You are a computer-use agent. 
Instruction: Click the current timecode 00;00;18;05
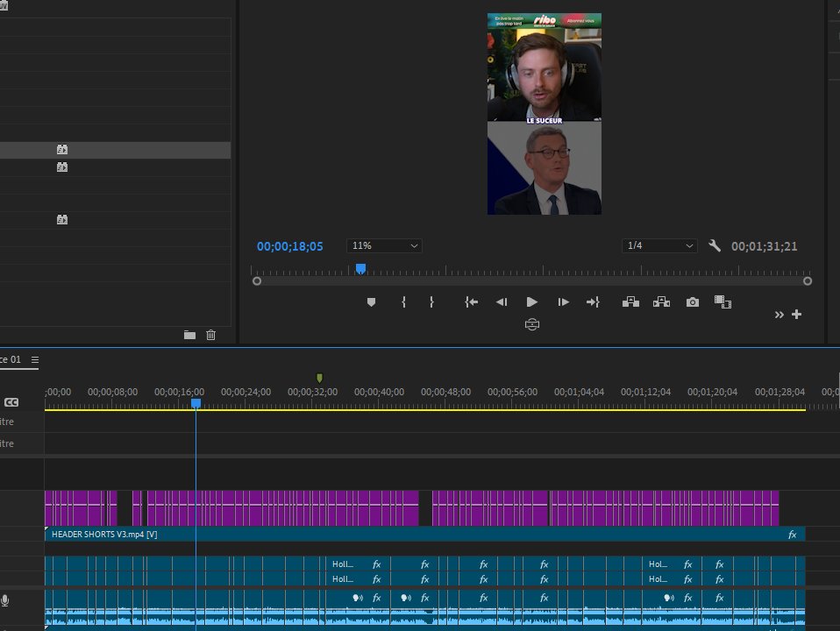[x=290, y=246]
